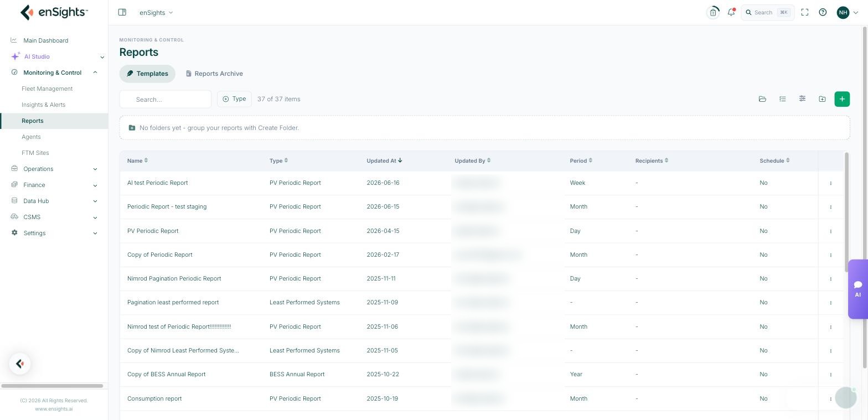Toggle the sidebar panel icon
868x420 pixels.
point(122,12)
